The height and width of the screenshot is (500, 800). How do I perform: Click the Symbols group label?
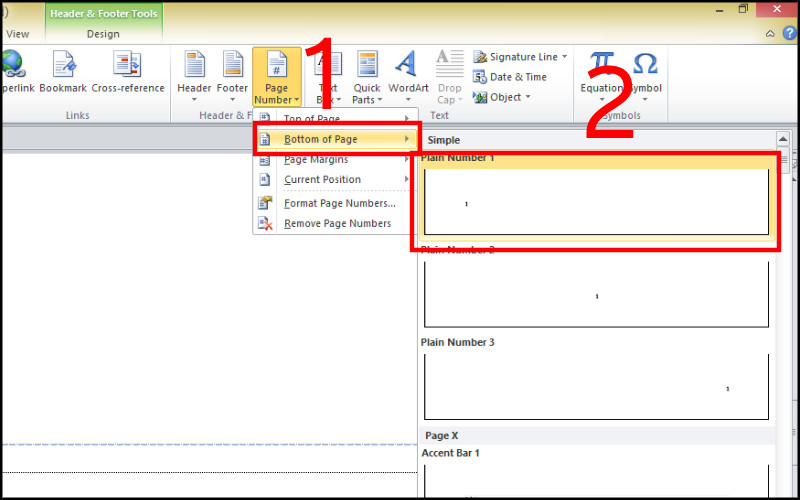[621, 115]
